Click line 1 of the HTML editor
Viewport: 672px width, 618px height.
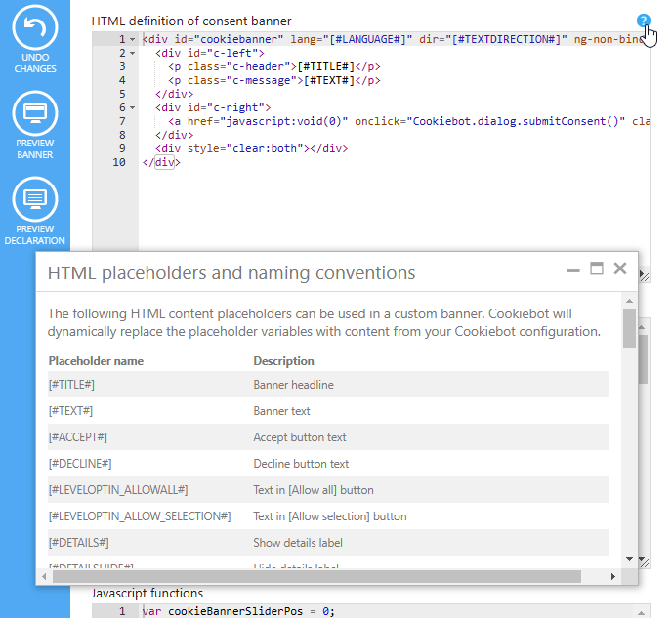(395, 39)
